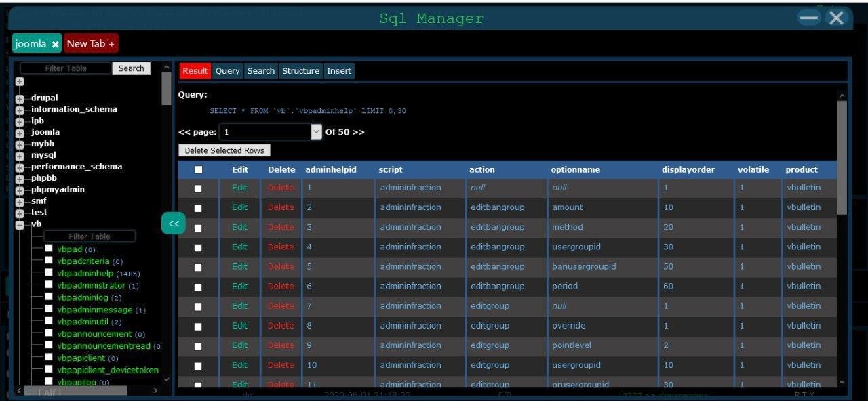Open a new connection with New Tab +

(90, 43)
